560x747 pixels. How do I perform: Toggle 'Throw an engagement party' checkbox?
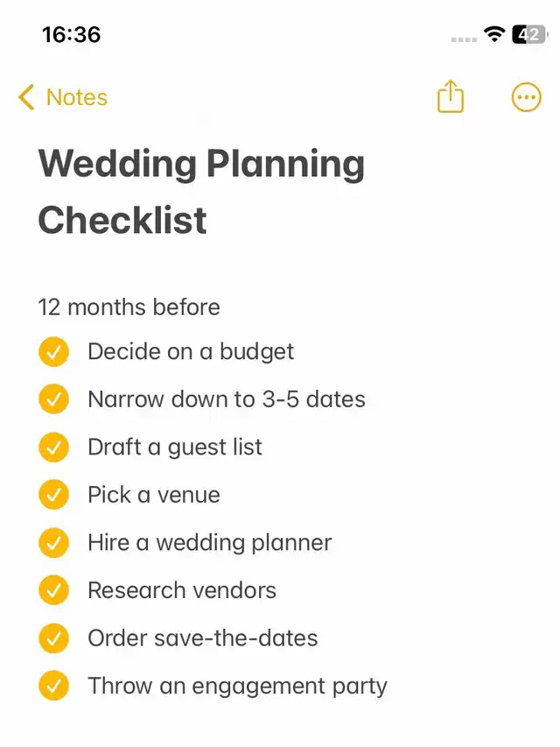pyautogui.click(x=53, y=686)
